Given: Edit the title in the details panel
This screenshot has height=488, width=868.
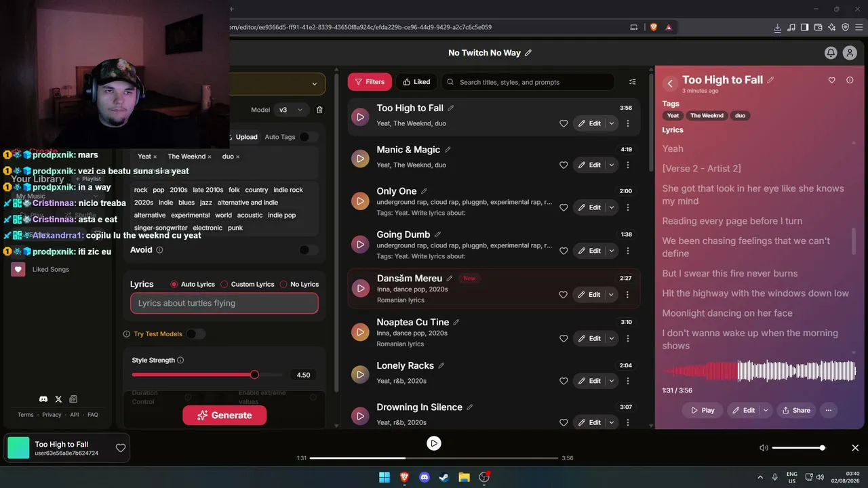Looking at the screenshot, I should [770, 80].
